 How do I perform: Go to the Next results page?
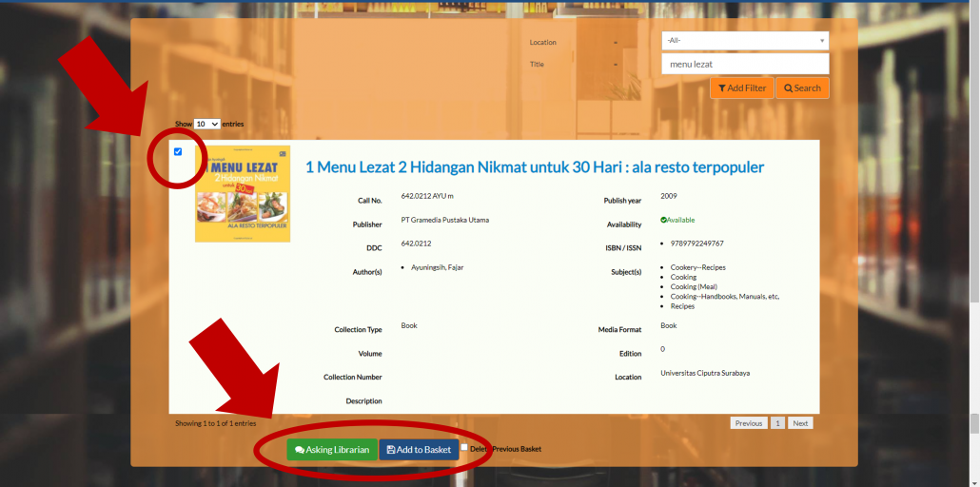(800, 423)
